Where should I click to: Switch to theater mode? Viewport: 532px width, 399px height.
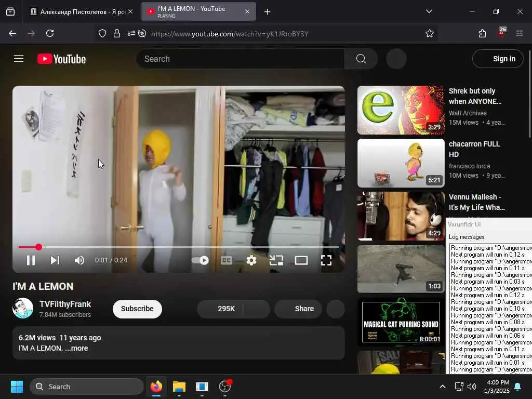(x=301, y=261)
